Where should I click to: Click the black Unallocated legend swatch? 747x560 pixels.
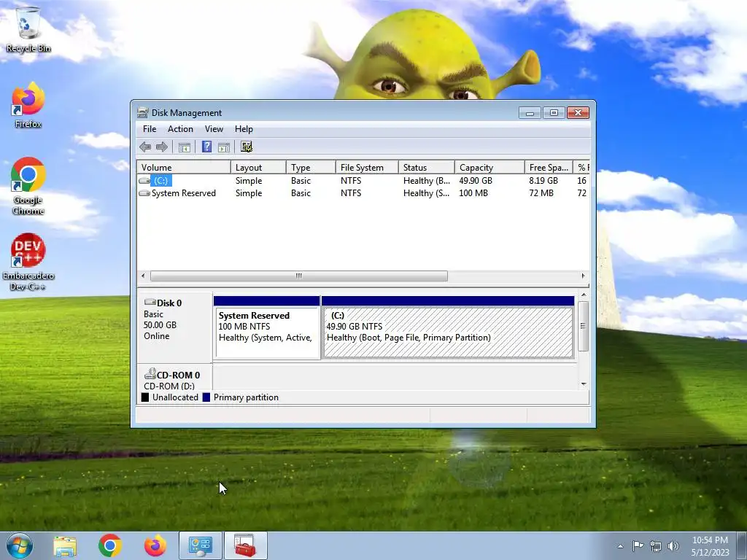[145, 397]
